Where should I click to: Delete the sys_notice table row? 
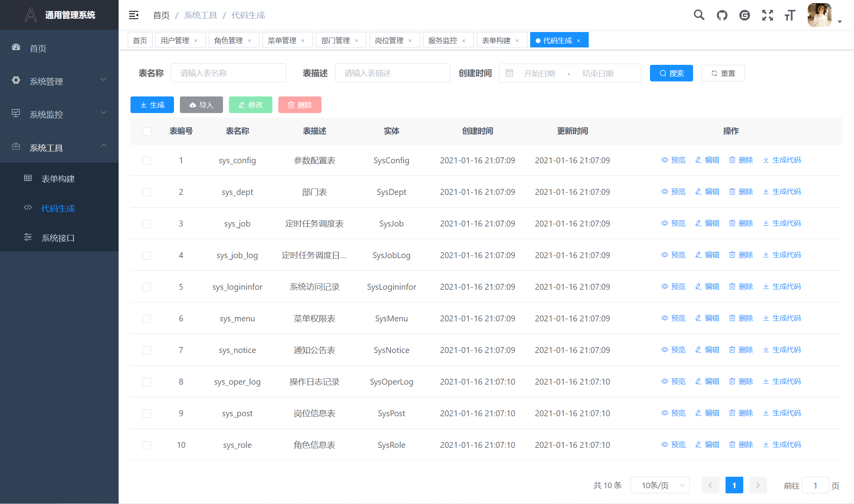coord(741,350)
